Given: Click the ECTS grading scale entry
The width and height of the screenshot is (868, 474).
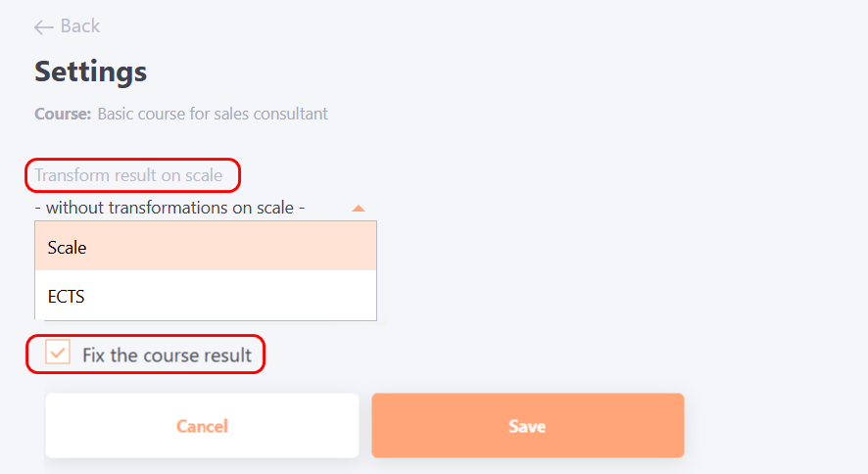Looking at the screenshot, I should coord(67,296).
